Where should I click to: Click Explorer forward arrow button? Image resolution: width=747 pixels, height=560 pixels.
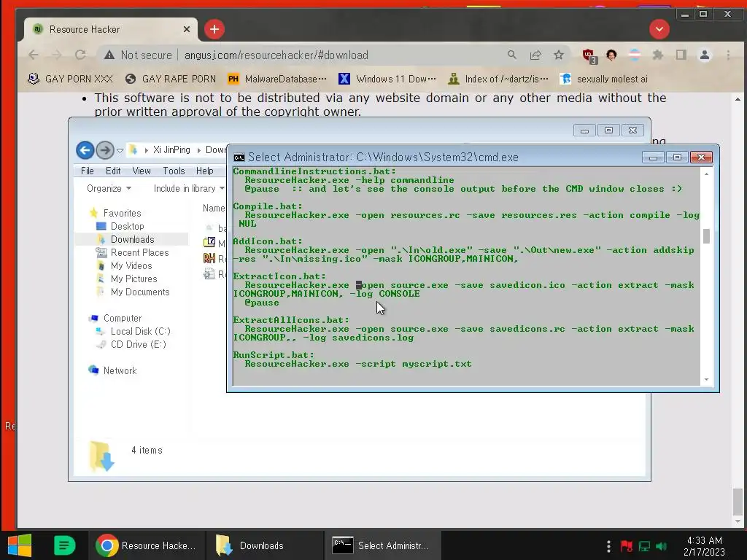point(105,150)
